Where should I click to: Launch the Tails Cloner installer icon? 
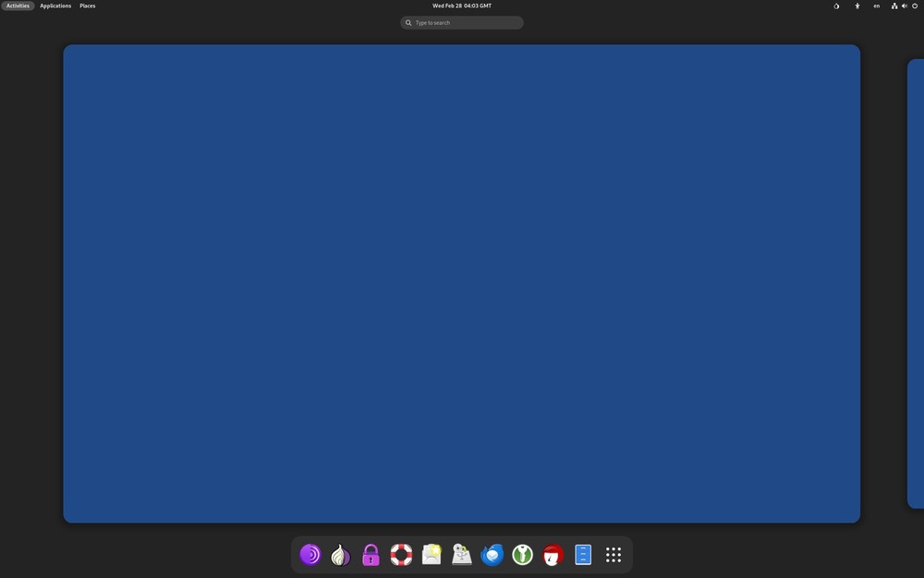pos(462,554)
